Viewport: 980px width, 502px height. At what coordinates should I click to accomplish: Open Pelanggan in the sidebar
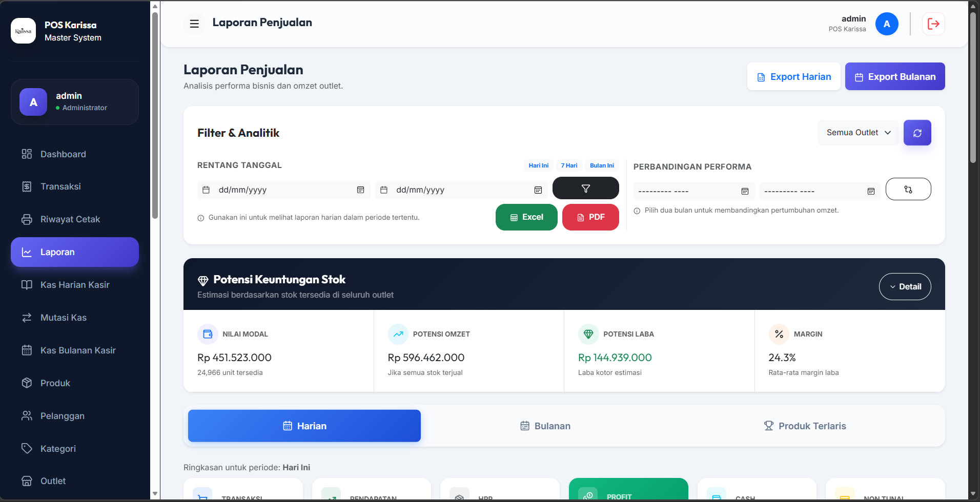click(75, 416)
